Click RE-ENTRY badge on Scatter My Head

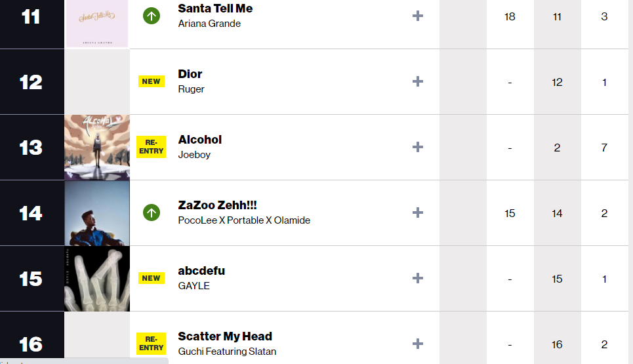[x=151, y=344]
